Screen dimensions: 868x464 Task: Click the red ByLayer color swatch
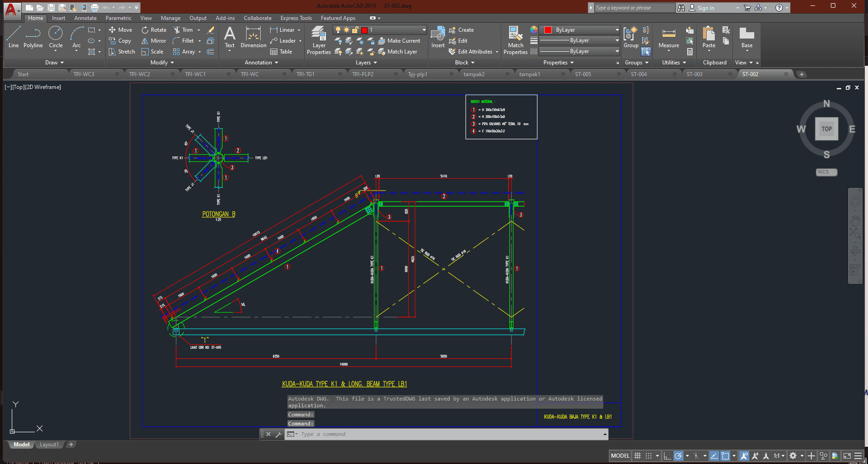(548, 30)
